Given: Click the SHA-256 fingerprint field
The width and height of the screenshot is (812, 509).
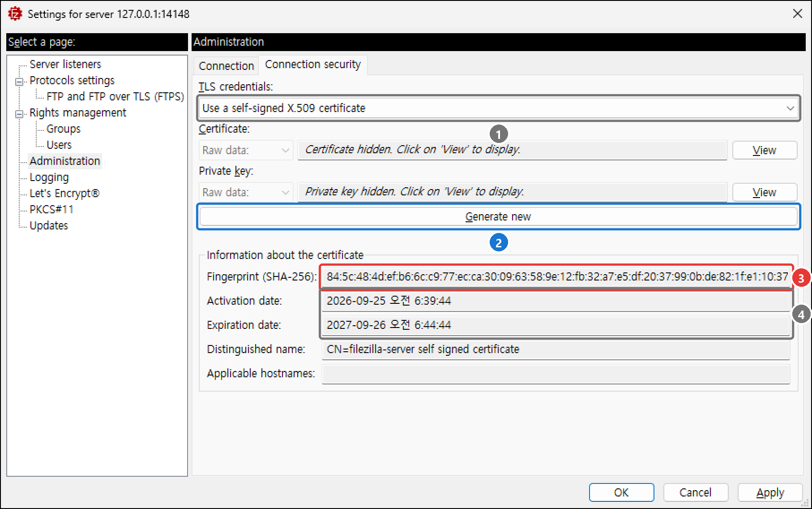Looking at the screenshot, I should tap(556, 276).
